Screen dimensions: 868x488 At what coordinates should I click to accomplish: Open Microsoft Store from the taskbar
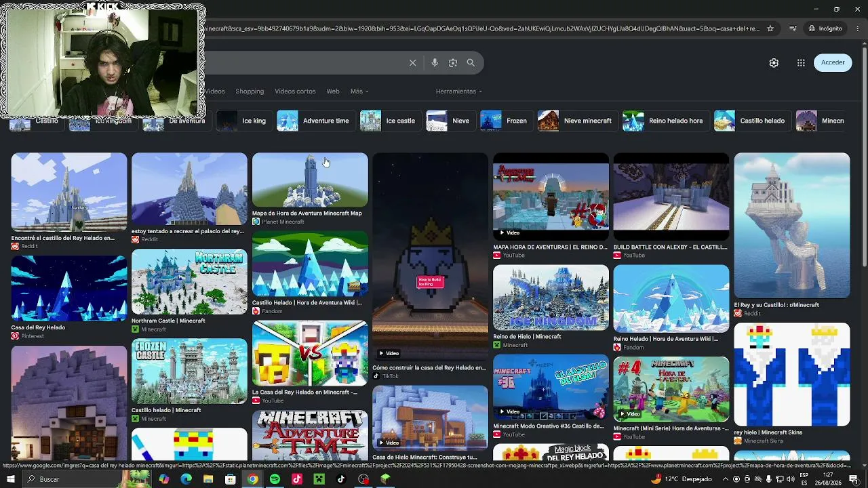(x=231, y=479)
